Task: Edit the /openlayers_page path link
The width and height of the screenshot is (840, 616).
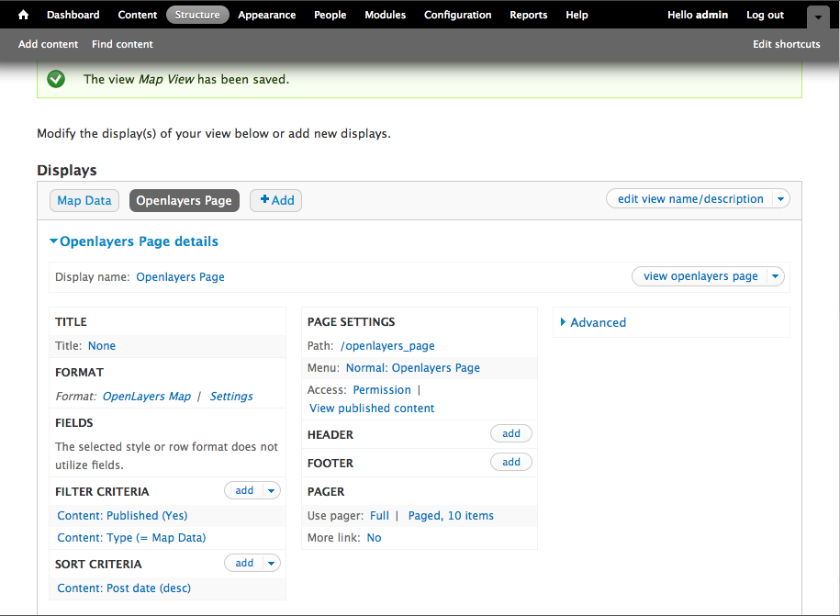Action: [387, 346]
